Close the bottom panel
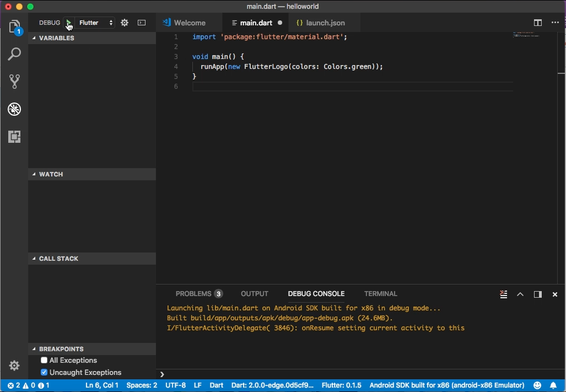Viewport: 566px width, 392px height. (555, 294)
